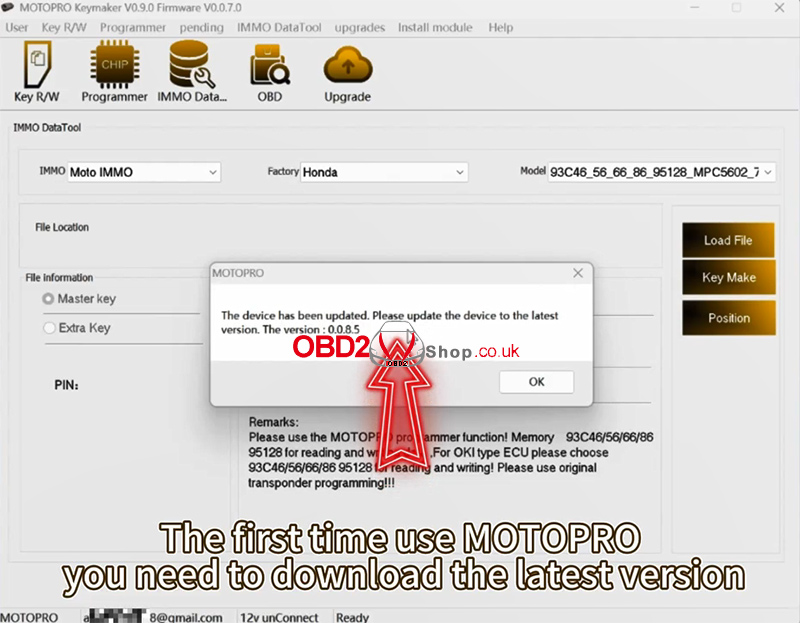The image size is (800, 623).
Task: Click the MOTOPRO label in status bar
Action: pos(29,617)
